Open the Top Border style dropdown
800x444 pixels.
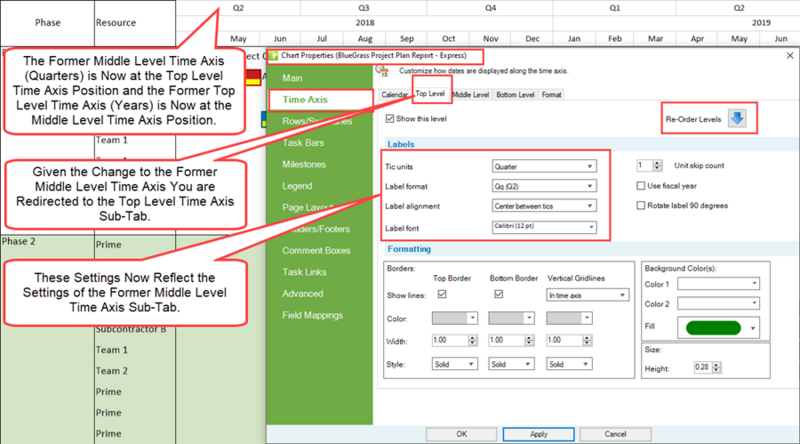pyautogui.click(x=455, y=364)
